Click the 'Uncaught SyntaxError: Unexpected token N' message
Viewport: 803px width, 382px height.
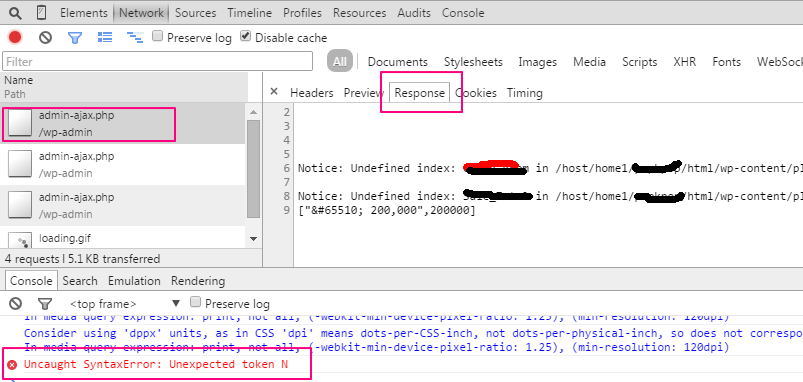tap(156, 365)
